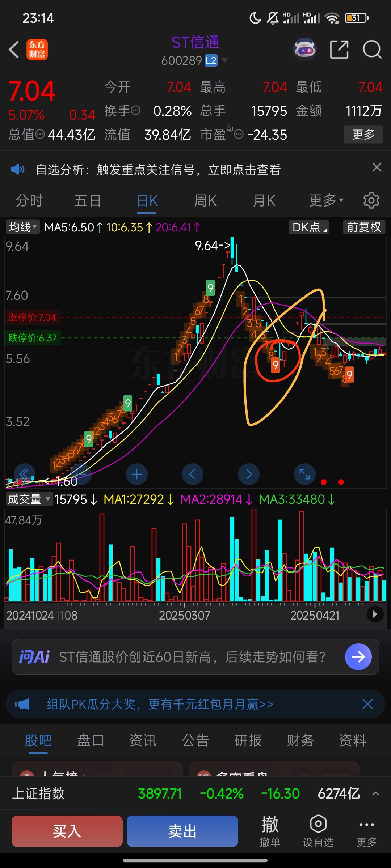Tap the 问Ai logo
This screenshot has height=868, width=391.
(x=34, y=657)
